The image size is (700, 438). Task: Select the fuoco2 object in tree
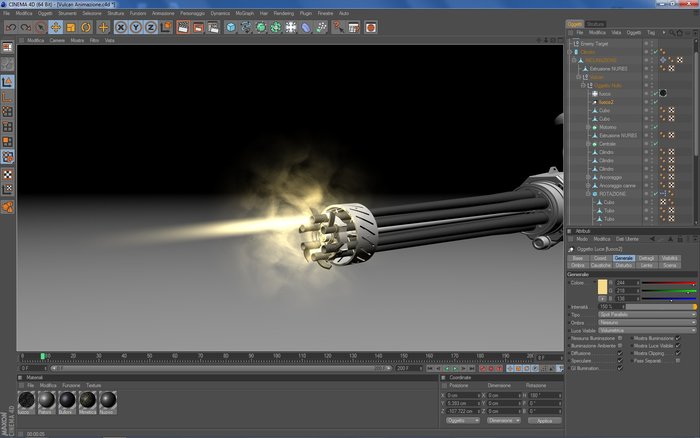(x=606, y=102)
